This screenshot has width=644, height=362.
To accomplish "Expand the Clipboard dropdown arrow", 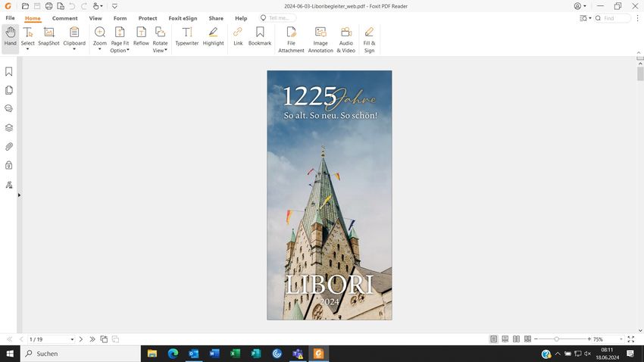I will click(x=74, y=49).
